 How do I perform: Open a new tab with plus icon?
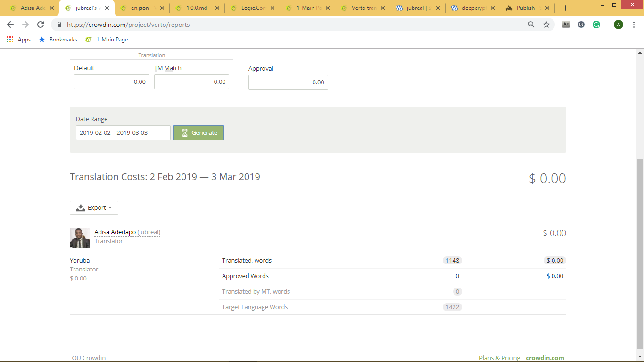coord(565,8)
